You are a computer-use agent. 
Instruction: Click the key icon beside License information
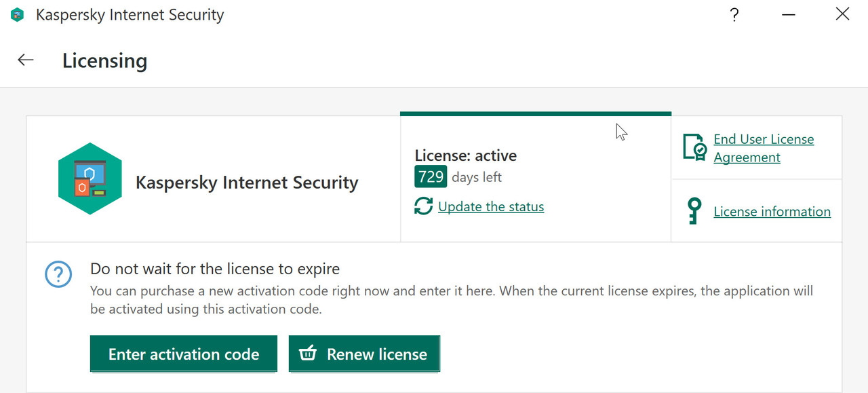[x=694, y=211]
